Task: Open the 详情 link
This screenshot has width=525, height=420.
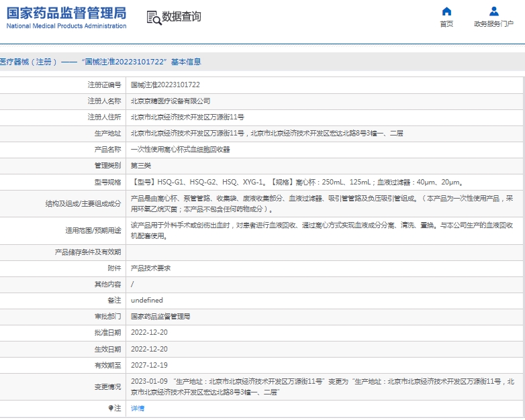Action: [x=138, y=409]
